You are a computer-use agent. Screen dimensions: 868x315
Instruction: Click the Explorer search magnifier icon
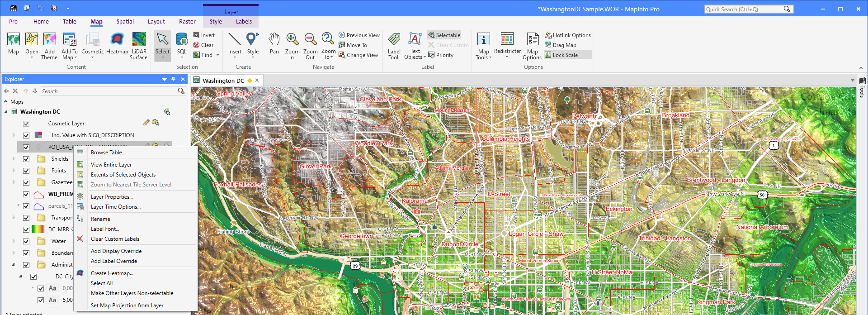[x=181, y=91]
